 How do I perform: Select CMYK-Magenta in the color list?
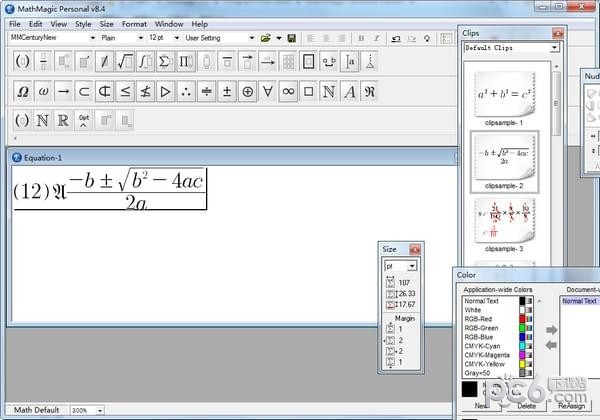[x=487, y=355]
